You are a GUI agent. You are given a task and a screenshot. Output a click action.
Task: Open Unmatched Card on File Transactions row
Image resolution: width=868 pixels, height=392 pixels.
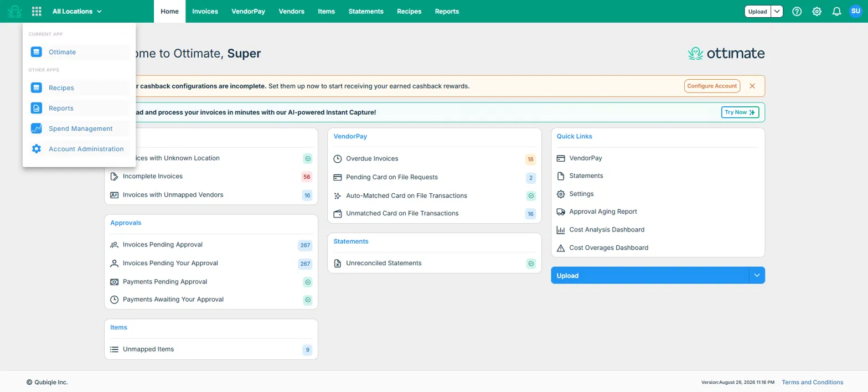(x=435, y=213)
